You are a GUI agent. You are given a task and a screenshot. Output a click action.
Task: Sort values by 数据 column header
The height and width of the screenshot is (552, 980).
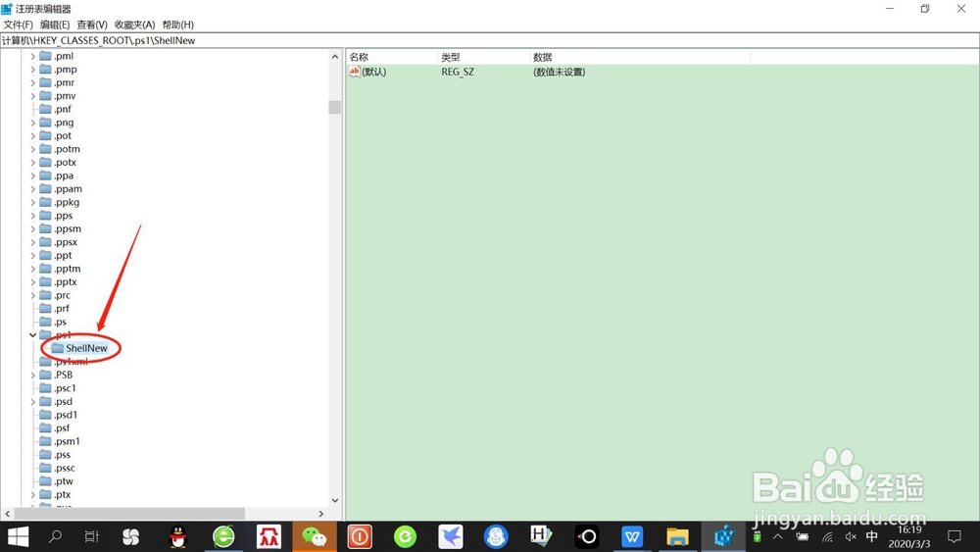[640, 57]
